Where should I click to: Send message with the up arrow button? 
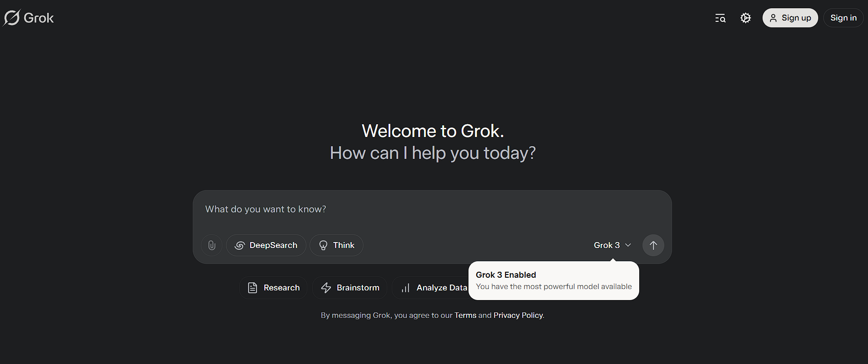point(653,245)
